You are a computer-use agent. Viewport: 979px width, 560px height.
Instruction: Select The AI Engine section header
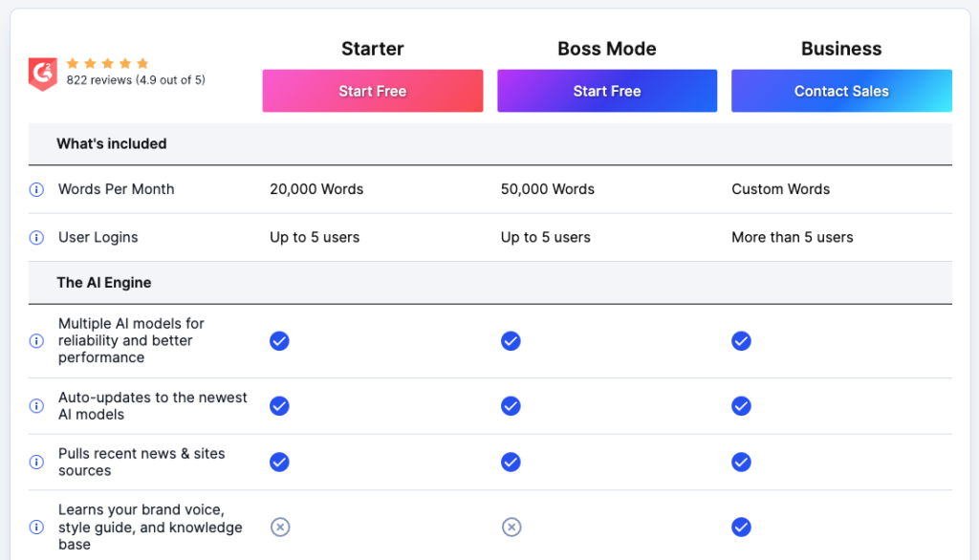[490, 283]
